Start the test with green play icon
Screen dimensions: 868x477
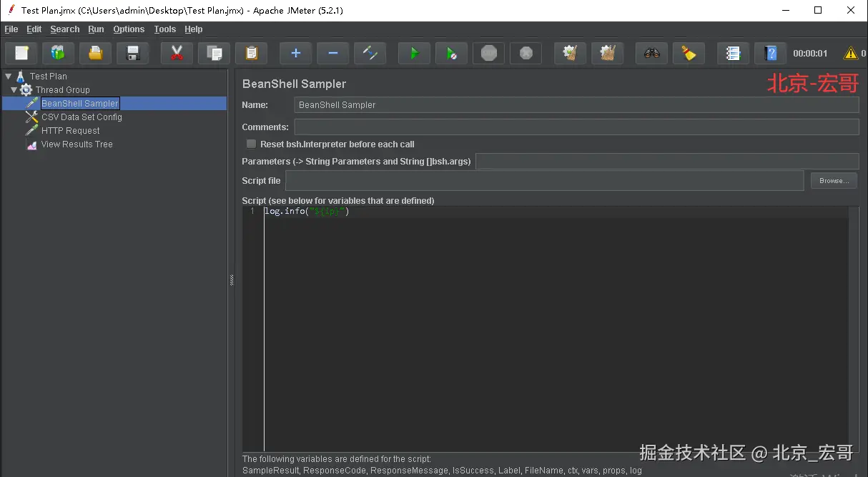pyautogui.click(x=414, y=53)
